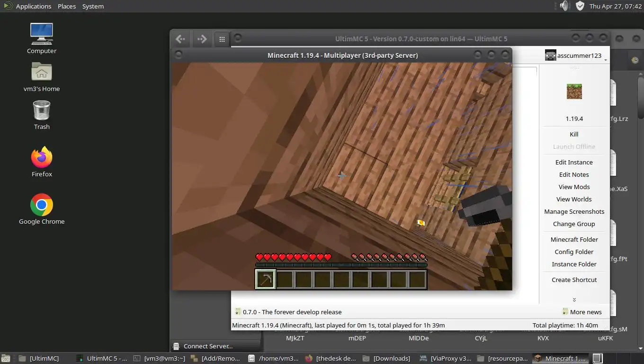Click the back arrow in file manager
644x364 pixels.
180,39
